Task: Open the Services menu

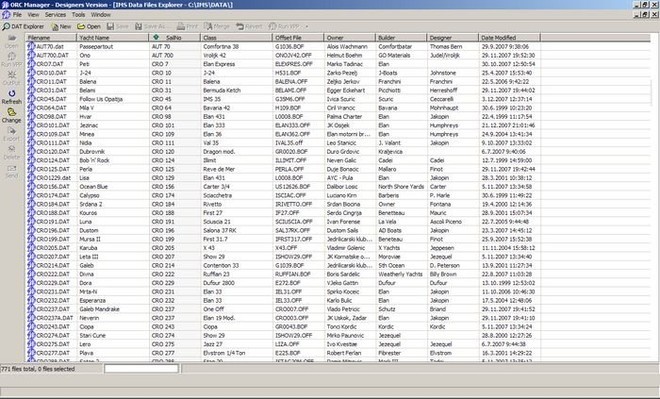Action: (55, 15)
